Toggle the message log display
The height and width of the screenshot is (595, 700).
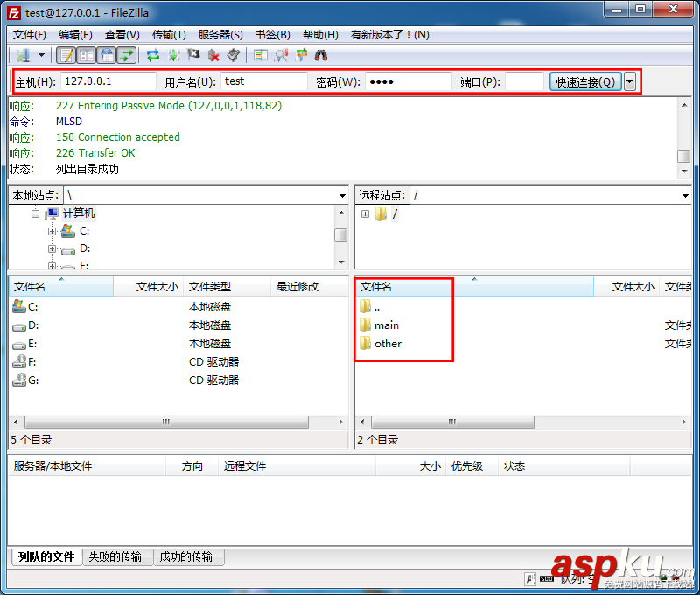[x=67, y=54]
